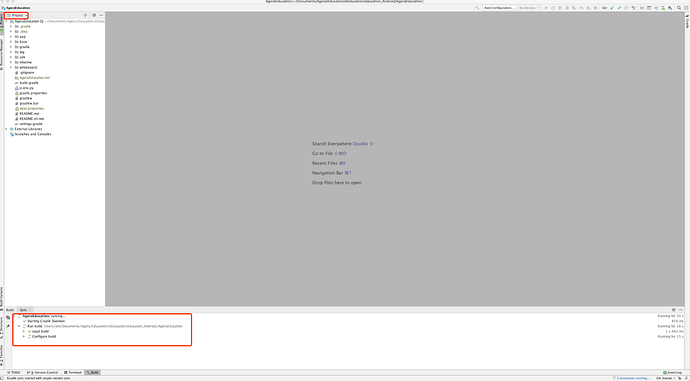Click the Git commit checkmark icon

(x=619, y=8)
